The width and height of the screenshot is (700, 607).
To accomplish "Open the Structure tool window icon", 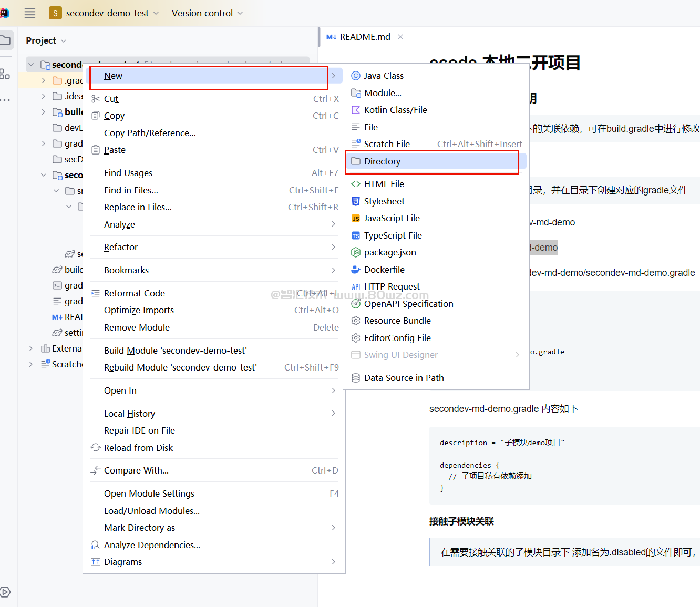I will [5, 74].
